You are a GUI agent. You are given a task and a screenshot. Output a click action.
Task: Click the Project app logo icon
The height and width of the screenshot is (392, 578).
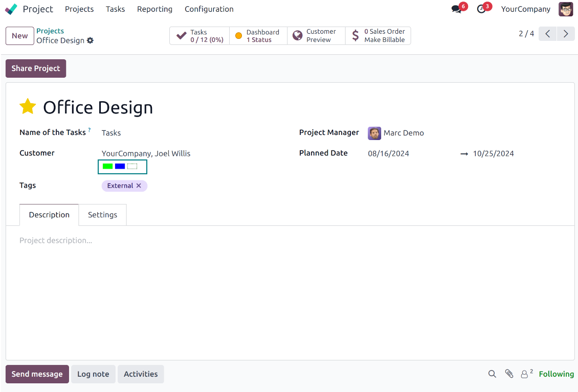tap(11, 9)
